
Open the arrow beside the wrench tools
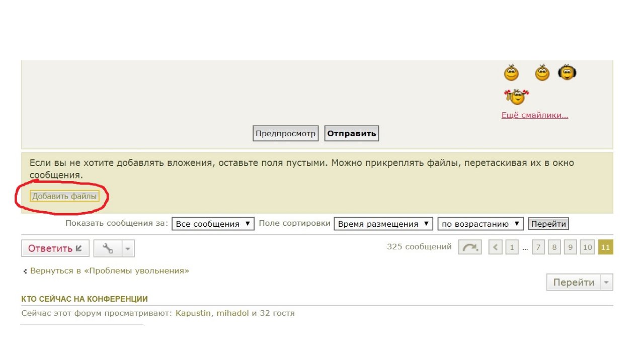coord(128,248)
